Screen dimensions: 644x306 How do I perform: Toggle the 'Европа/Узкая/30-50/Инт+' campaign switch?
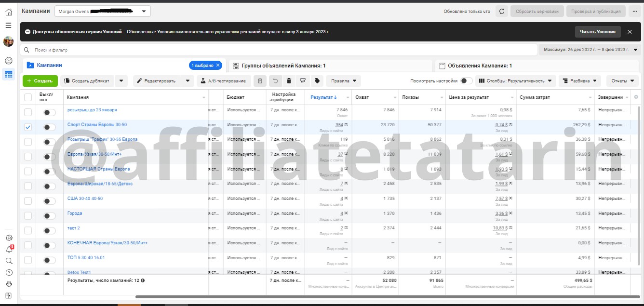pyautogui.click(x=50, y=157)
